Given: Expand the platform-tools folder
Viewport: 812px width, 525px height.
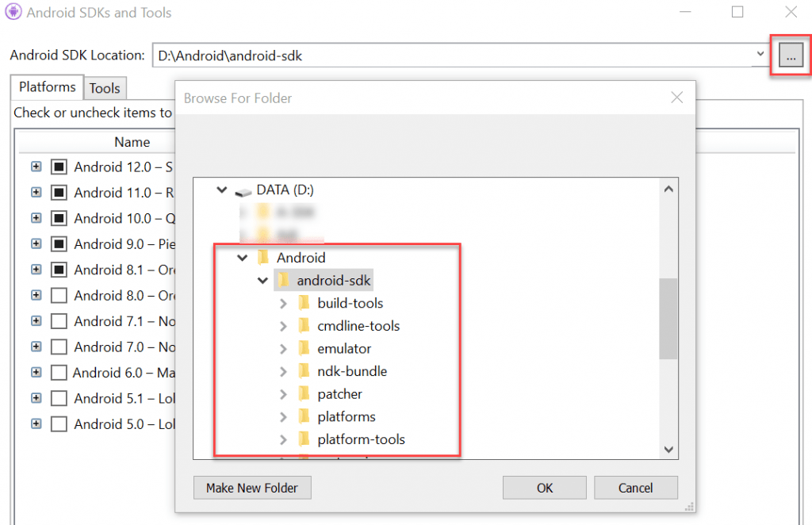Looking at the screenshot, I should tap(283, 439).
